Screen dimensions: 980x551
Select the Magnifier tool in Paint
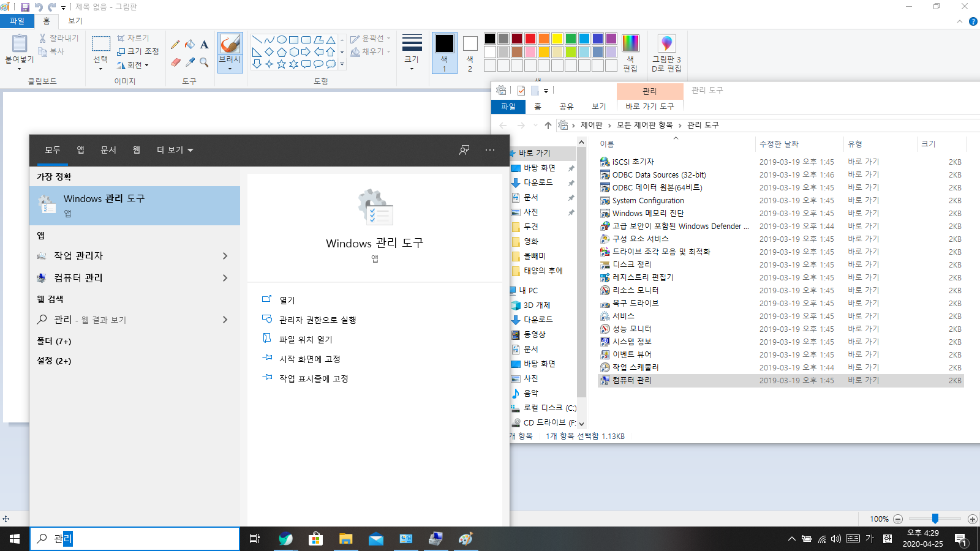tap(205, 62)
